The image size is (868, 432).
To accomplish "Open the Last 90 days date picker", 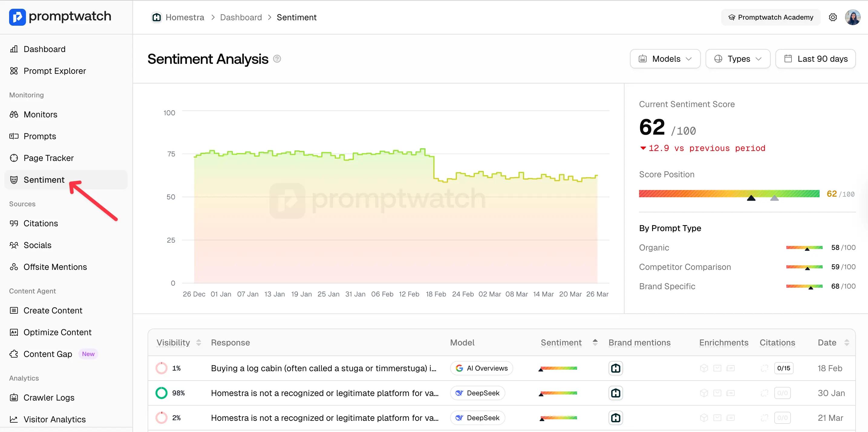I will point(815,59).
